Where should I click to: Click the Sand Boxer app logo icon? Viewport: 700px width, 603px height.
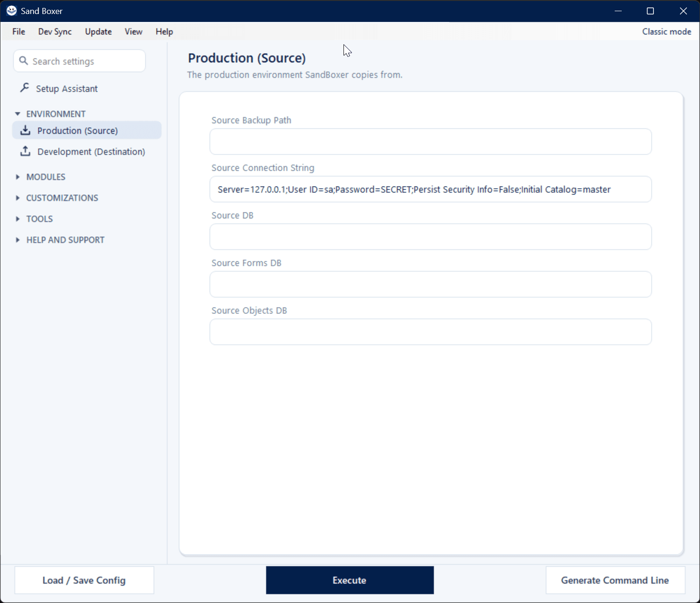(x=12, y=11)
